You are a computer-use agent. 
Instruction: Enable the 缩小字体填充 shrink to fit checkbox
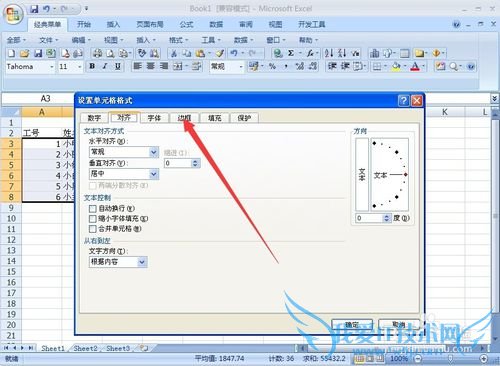click(x=93, y=219)
